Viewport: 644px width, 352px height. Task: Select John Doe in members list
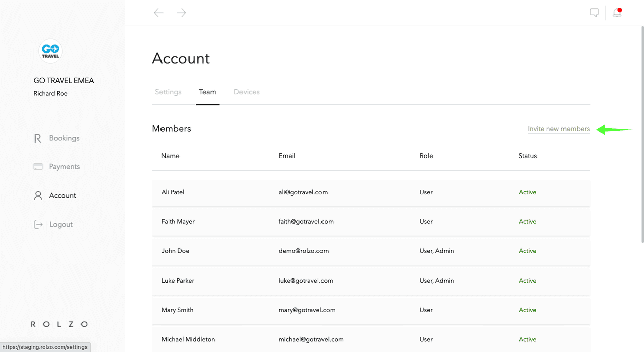(x=175, y=251)
